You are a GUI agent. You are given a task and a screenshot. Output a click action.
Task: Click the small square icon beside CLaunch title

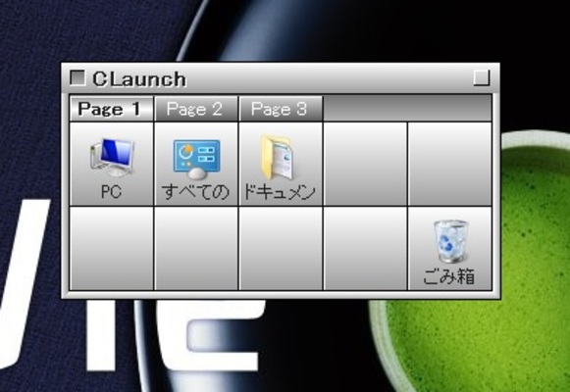coord(78,78)
